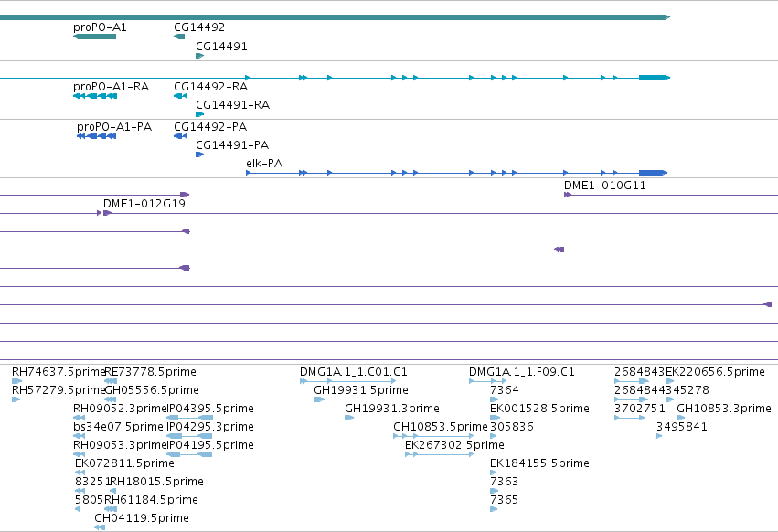Click the RH18015.5prime EST label
Screen dimensions: 778x532
[157, 482]
